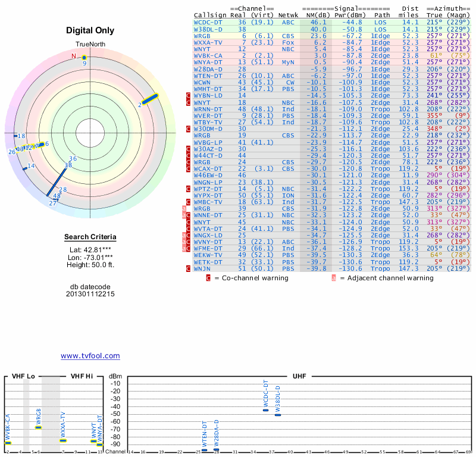Click the WCDC-DT bar in the UHF chart
The image size is (476, 457).
[x=265, y=410]
